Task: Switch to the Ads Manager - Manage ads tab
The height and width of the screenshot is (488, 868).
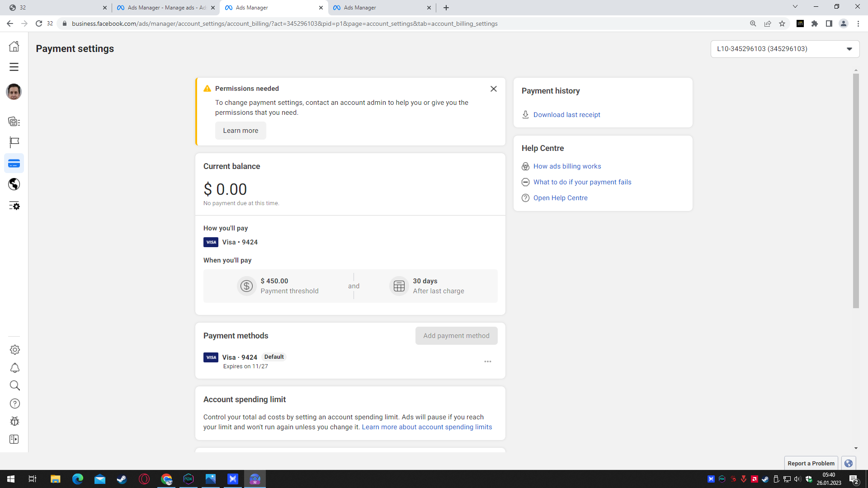Action: tap(166, 8)
